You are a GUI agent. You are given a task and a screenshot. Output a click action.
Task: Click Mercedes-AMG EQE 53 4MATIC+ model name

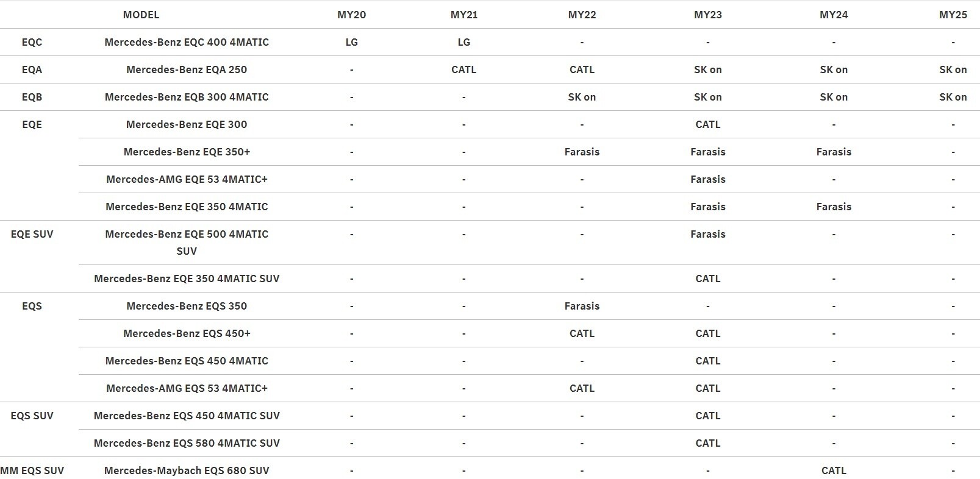pyautogui.click(x=187, y=179)
